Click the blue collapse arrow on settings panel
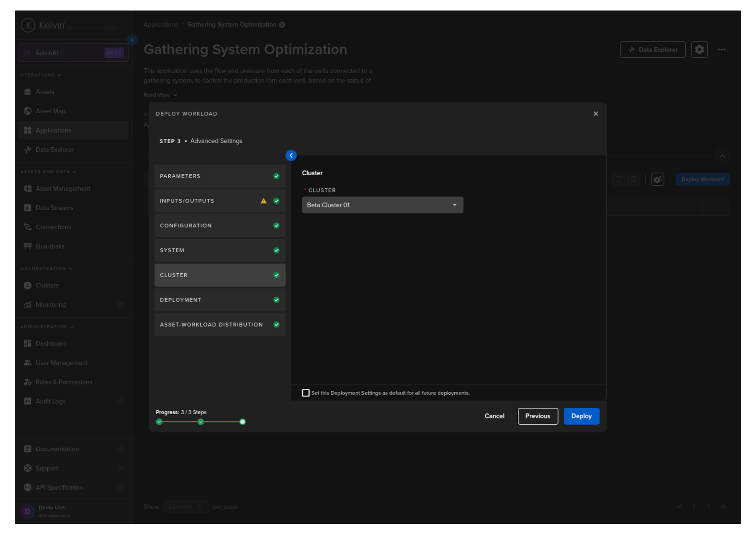This screenshot has height=535, width=756. [x=291, y=156]
